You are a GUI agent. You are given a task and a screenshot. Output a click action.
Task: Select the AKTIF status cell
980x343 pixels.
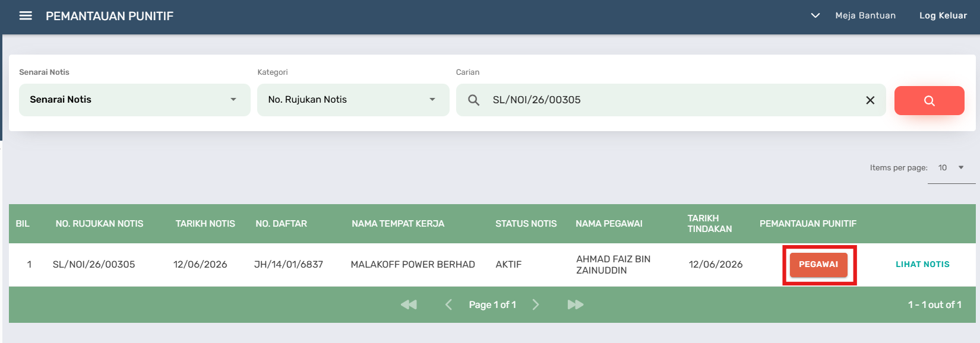(508, 265)
